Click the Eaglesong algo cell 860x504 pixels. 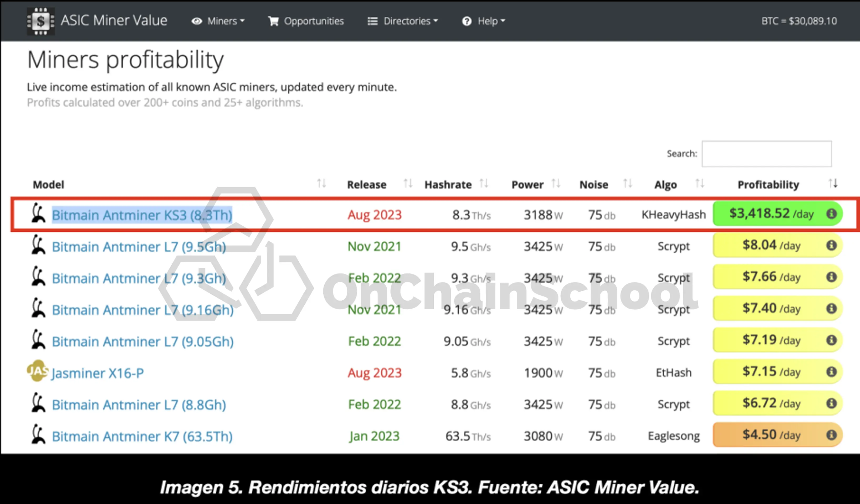pyautogui.click(x=674, y=436)
